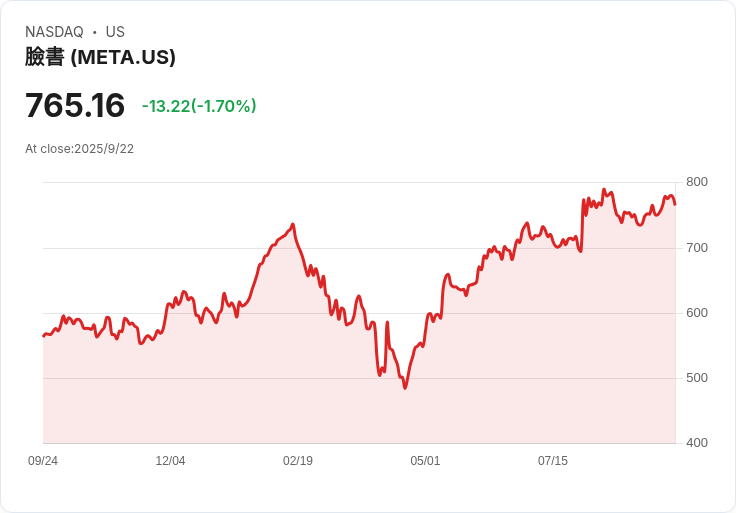This screenshot has height=513, width=736.
Task: Click the February peak on price line
Action: coord(293,225)
